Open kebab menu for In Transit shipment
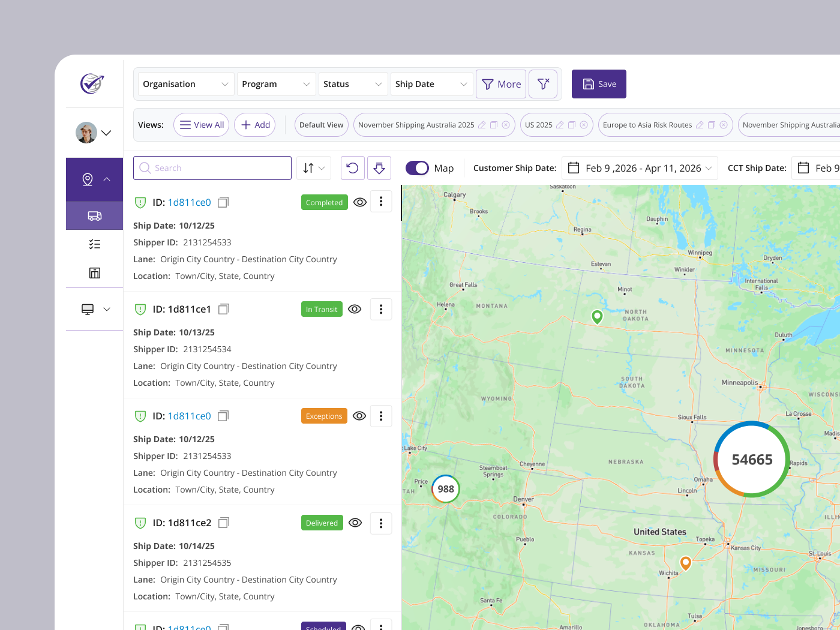The width and height of the screenshot is (840, 630). tap(381, 309)
